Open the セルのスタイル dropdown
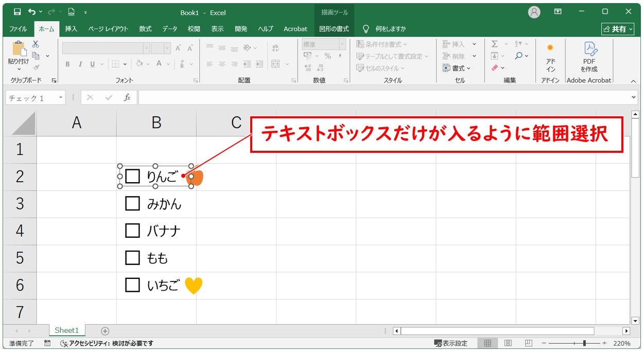Screen dimensions: 644x352 (x=381, y=68)
